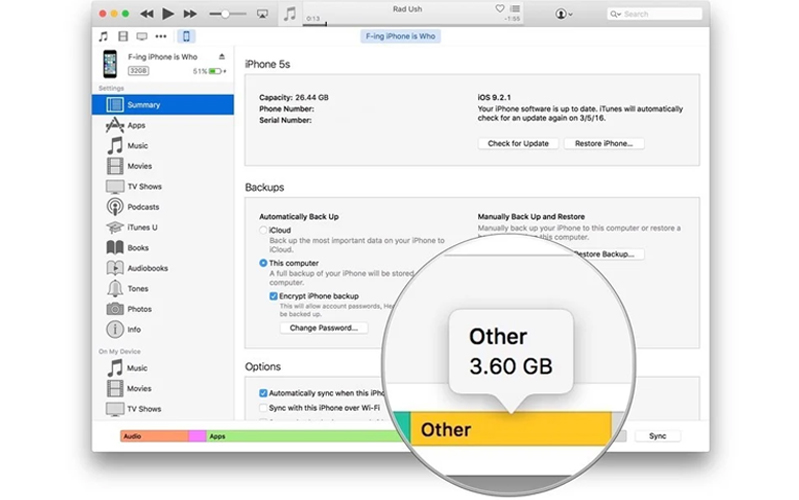
Task: Select Summary in the sidebar
Action: 163,104
